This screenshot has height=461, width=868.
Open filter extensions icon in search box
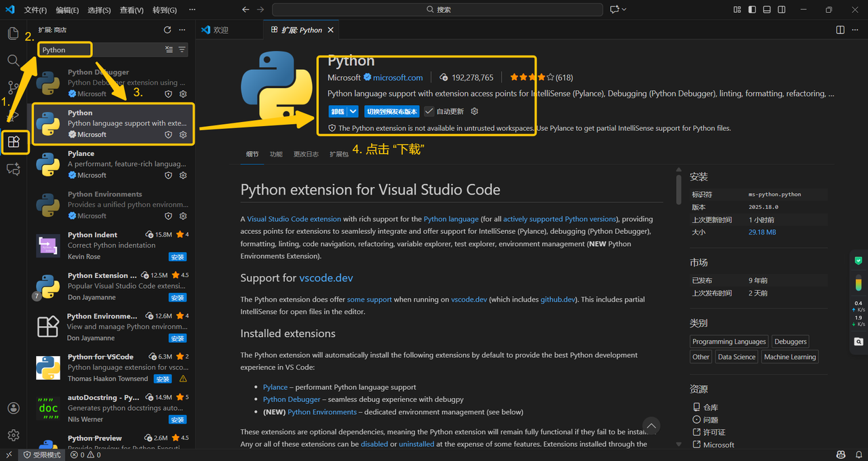click(x=182, y=49)
